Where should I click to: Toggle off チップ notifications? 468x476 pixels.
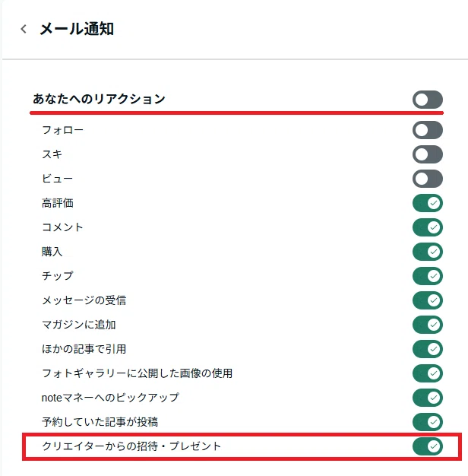point(428,276)
